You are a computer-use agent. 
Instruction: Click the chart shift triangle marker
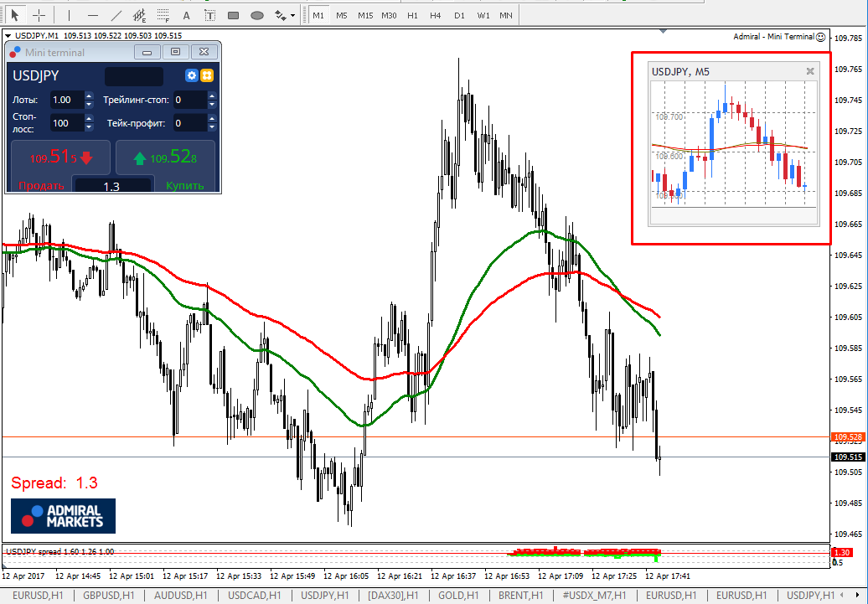click(664, 31)
